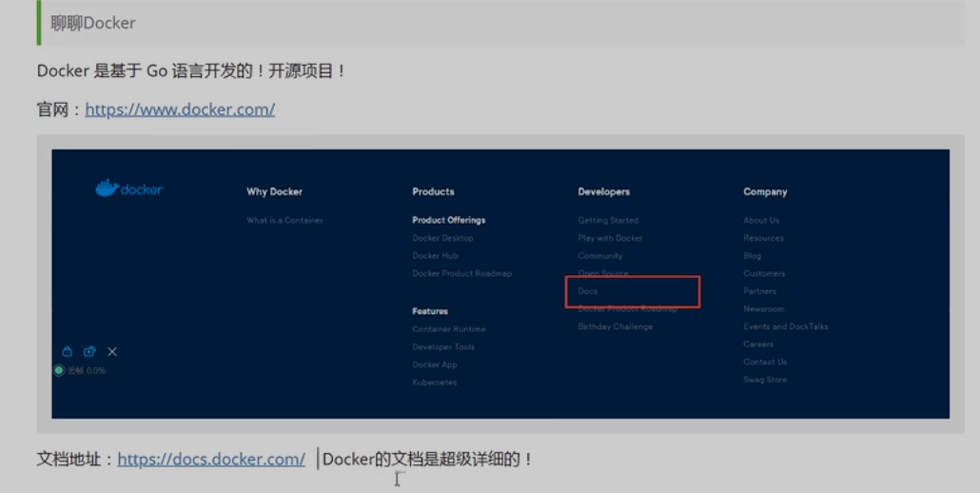
Task: Click the lock icon in the overlay toolbar
Action: pyautogui.click(x=67, y=352)
